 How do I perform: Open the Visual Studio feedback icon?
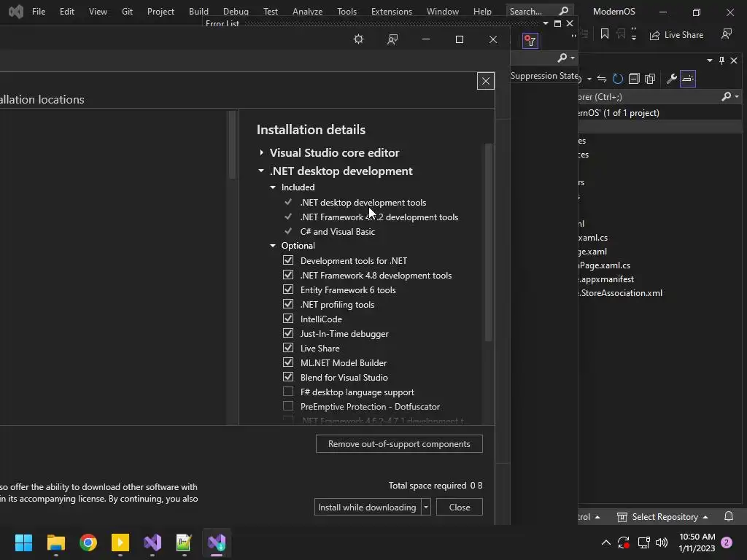[726, 34]
